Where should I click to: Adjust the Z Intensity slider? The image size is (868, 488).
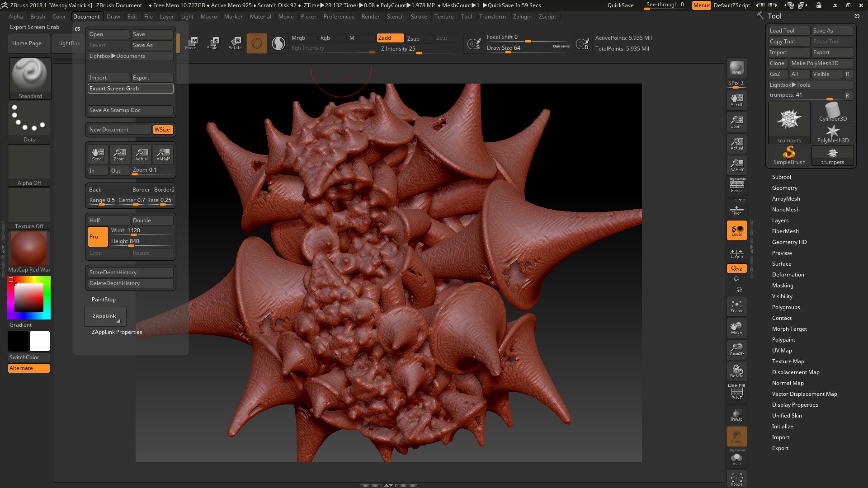(x=420, y=49)
